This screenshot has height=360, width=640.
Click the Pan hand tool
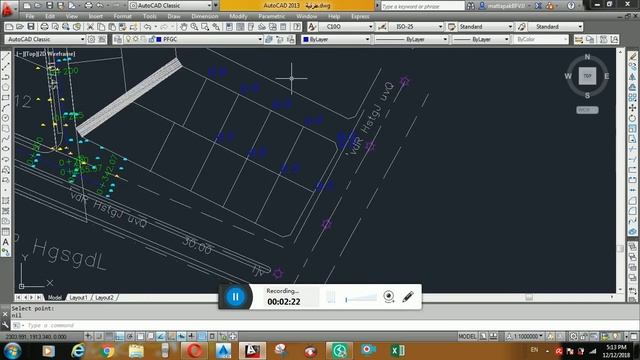(x=184, y=27)
